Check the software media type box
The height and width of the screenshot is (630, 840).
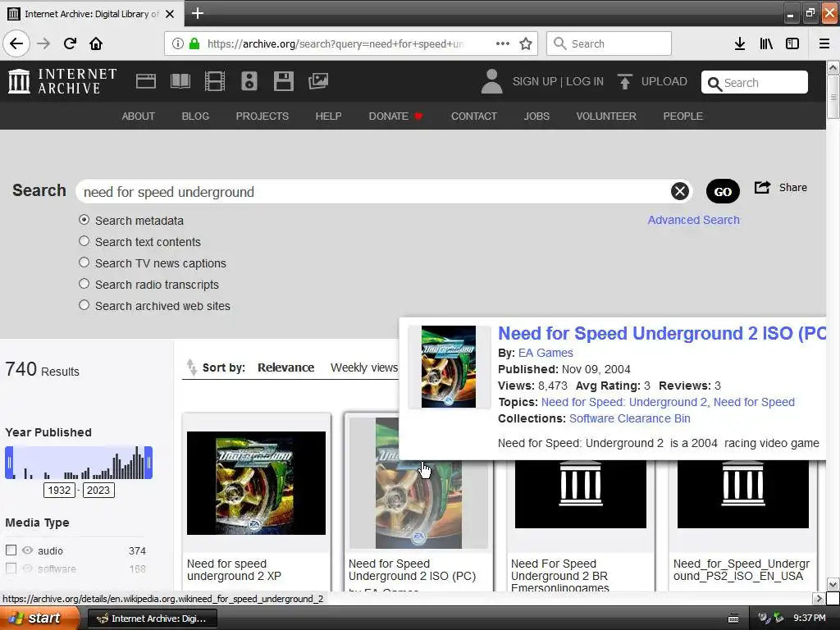pos(11,568)
